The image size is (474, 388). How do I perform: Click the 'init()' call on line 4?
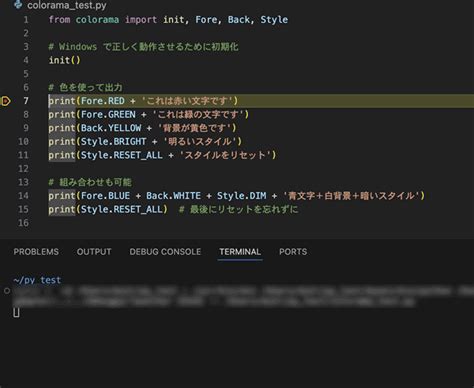click(x=64, y=60)
